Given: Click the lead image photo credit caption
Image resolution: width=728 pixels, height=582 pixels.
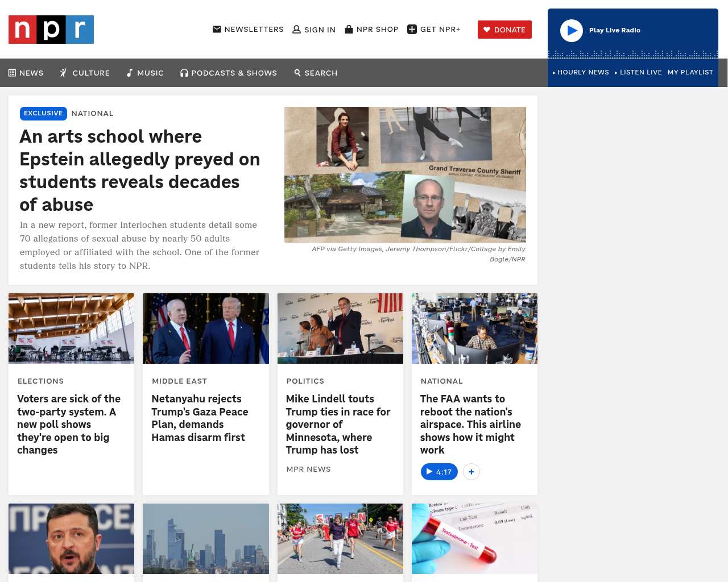Looking at the screenshot, I should click(x=418, y=254).
